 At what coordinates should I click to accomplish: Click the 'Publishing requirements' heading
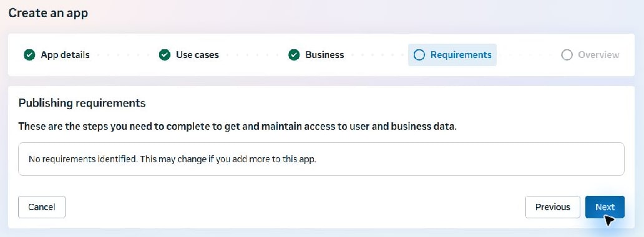pos(82,103)
